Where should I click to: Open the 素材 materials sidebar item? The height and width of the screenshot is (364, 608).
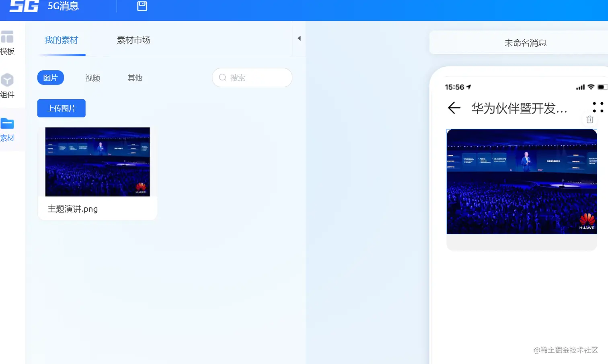(x=7, y=130)
